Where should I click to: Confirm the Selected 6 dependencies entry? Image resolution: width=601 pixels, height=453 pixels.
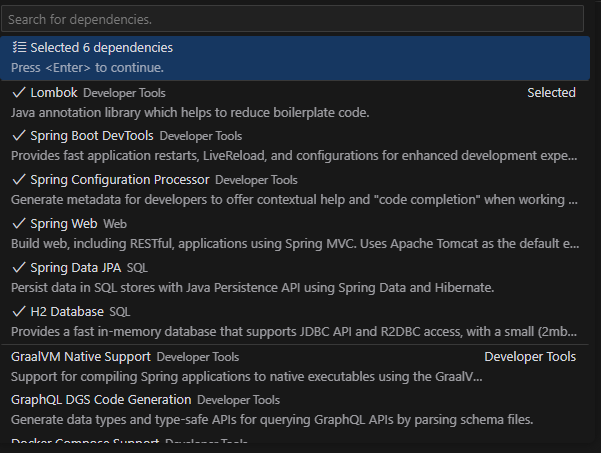coord(295,58)
